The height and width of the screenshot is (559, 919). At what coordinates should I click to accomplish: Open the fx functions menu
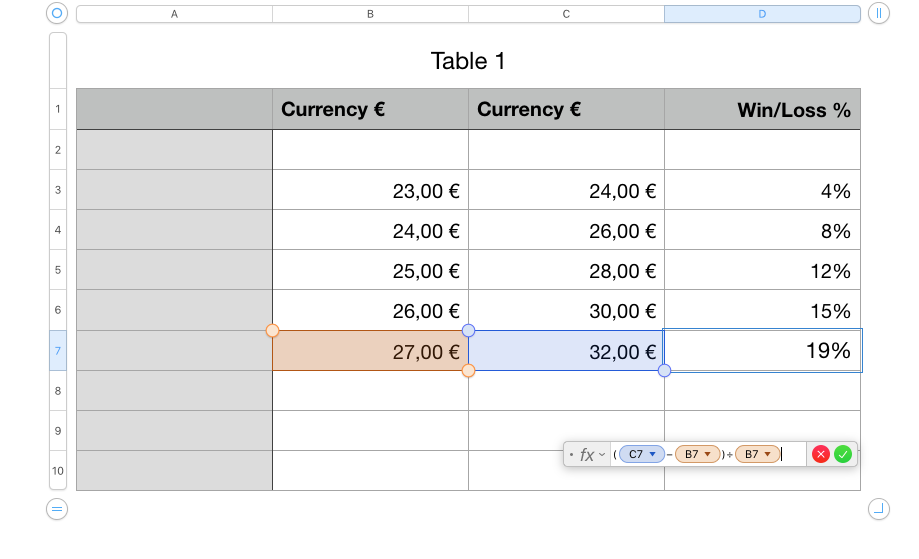point(590,455)
